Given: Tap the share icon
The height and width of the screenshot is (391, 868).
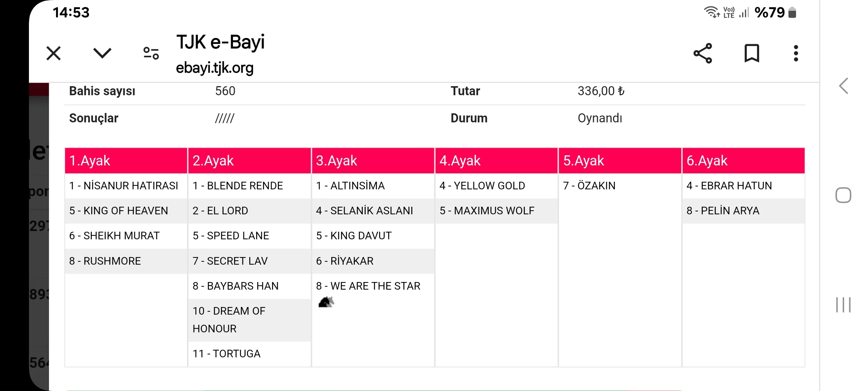Looking at the screenshot, I should pos(703,54).
